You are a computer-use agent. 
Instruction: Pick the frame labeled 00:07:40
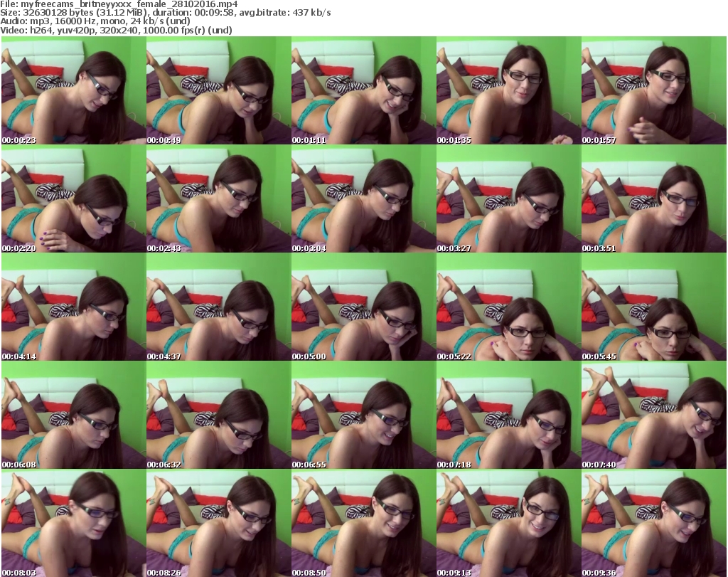click(654, 415)
